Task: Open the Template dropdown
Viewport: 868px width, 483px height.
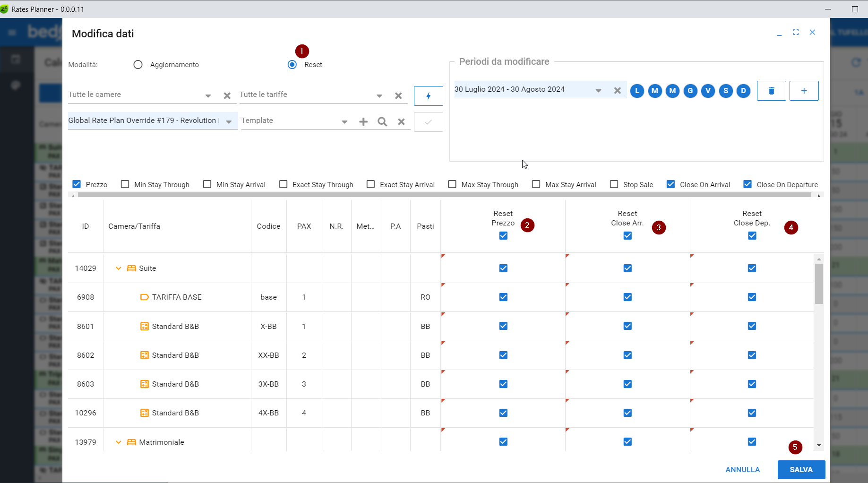Action: pos(344,122)
